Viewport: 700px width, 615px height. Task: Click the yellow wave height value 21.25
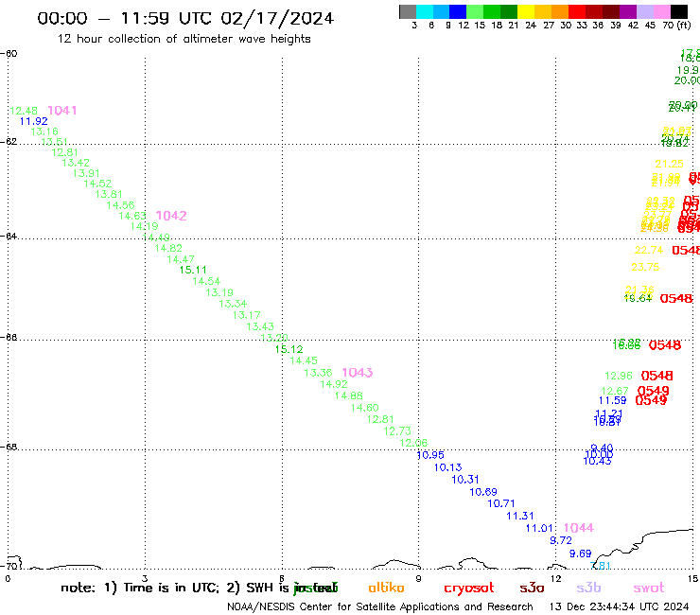(x=669, y=164)
